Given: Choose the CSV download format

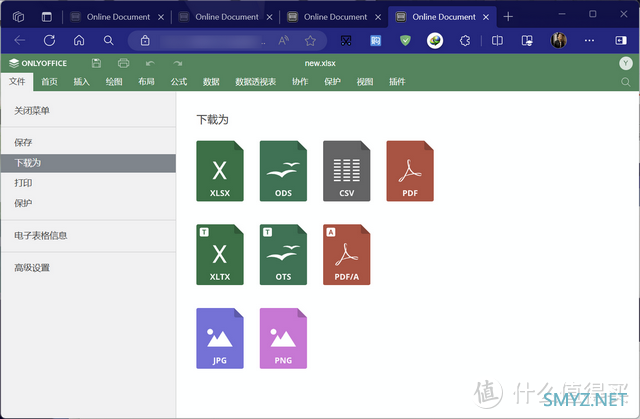Looking at the screenshot, I should point(347,171).
